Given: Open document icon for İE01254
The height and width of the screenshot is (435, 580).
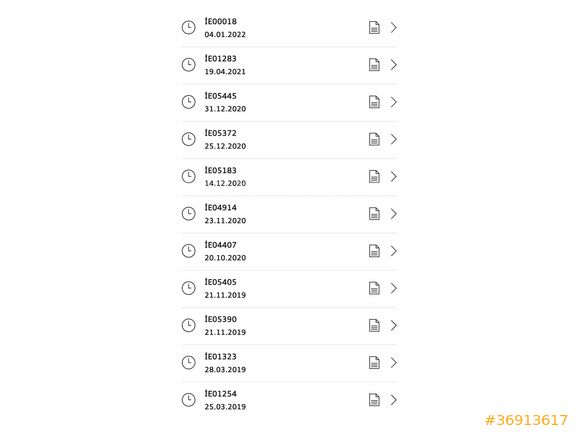Looking at the screenshot, I should [x=374, y=400].
